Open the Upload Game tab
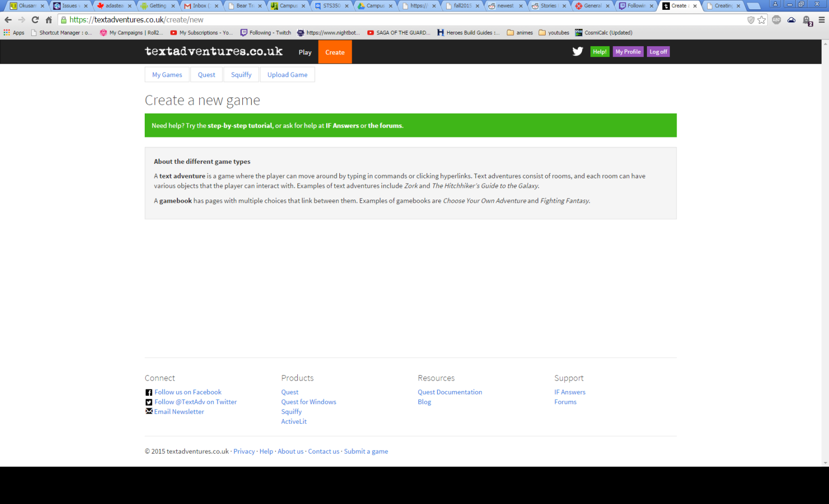The height and width of the screenshot is (504, 829). (x=287, y=75)
